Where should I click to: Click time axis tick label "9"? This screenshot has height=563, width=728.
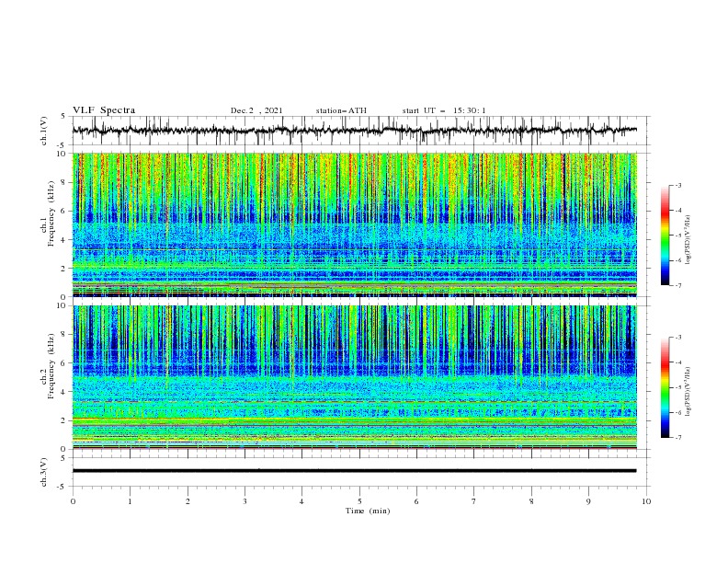[588, 501]
